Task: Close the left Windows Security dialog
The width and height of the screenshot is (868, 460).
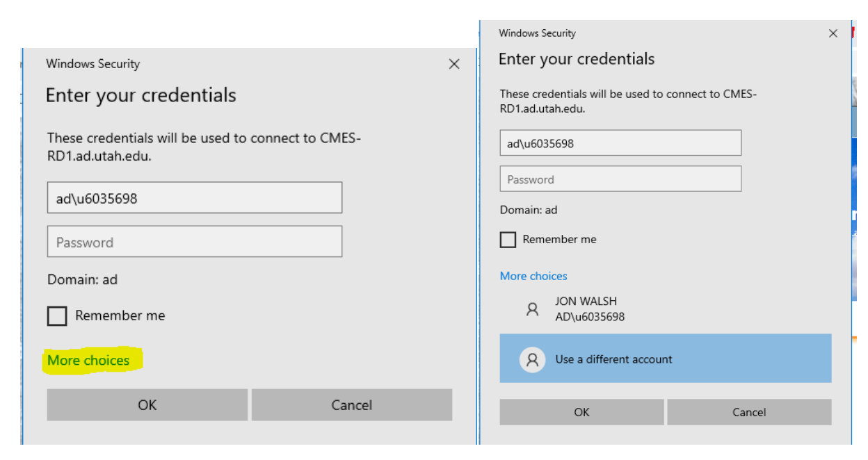Action: pos(454,64)
